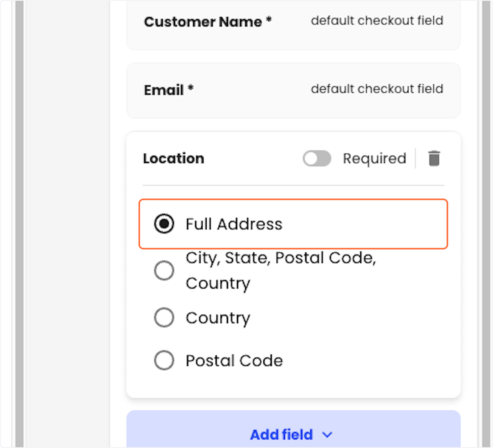Click the Customer Name label
The height and width of the screenshot is (448, 493).
(x=207, y=21)
